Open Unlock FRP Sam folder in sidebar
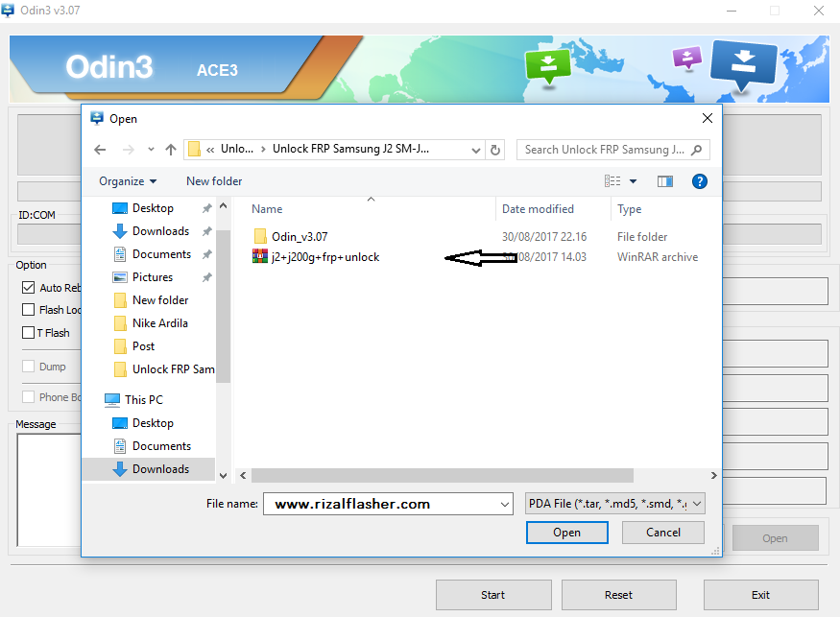The width and height of the screenshot is (840, 617). coord(173,369)
